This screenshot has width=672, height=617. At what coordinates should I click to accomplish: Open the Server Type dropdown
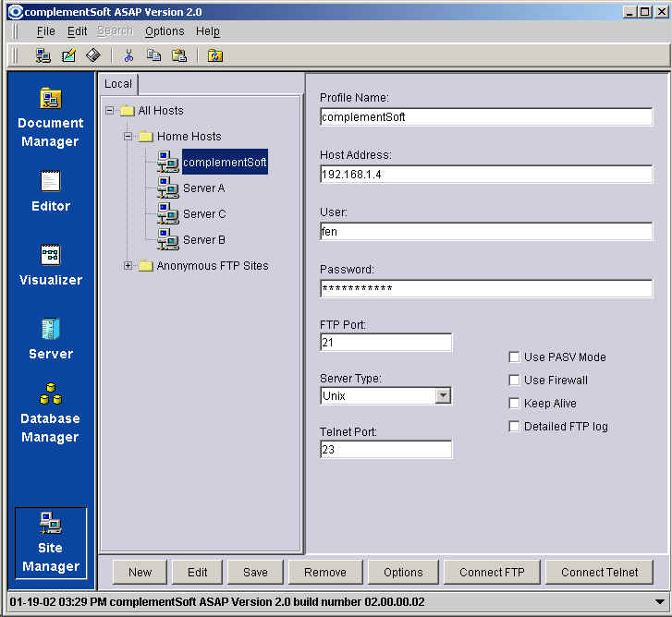(443, 395)
